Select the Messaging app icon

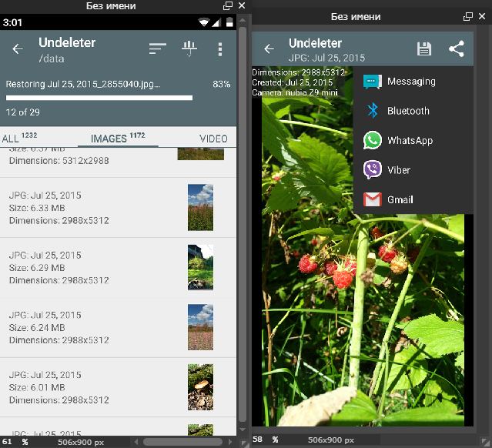(x=373, y=82)
